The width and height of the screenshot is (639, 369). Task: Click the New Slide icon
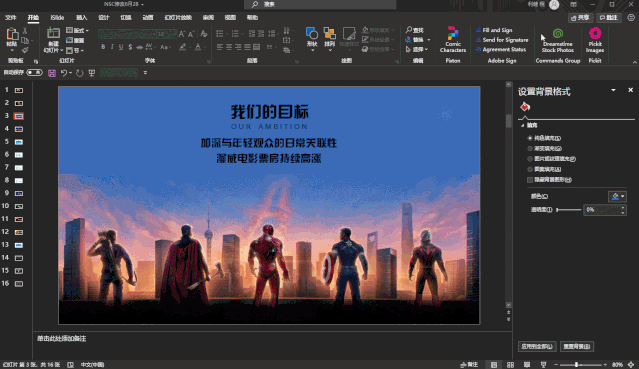(53, 33)
